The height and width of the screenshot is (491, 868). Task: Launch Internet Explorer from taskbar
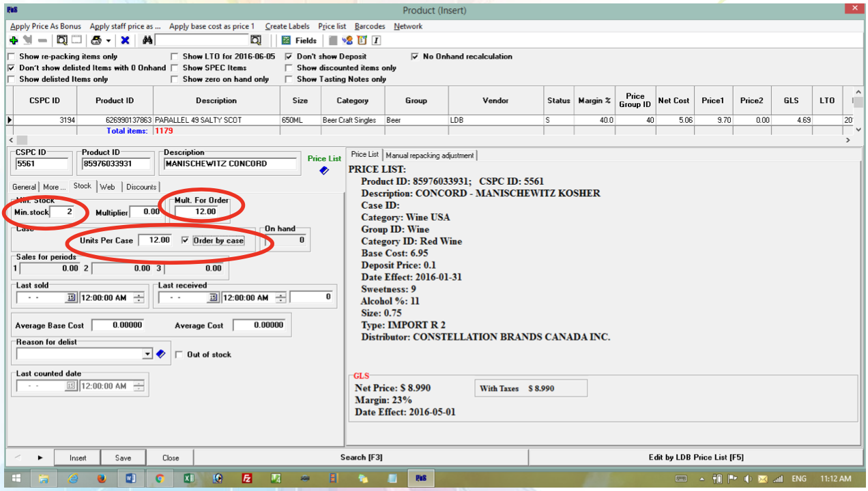[x=72, y=479]
